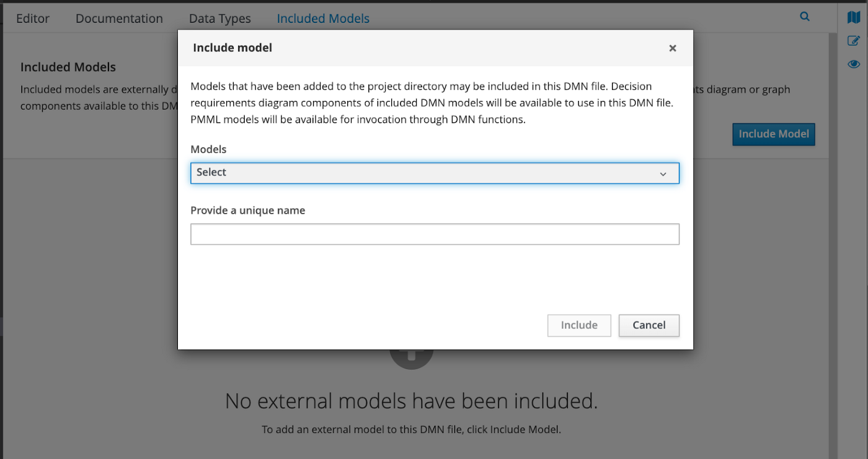This screenshot has width=868, height=459.
Task: Open the Documentation tab
Action: point(119,19)
